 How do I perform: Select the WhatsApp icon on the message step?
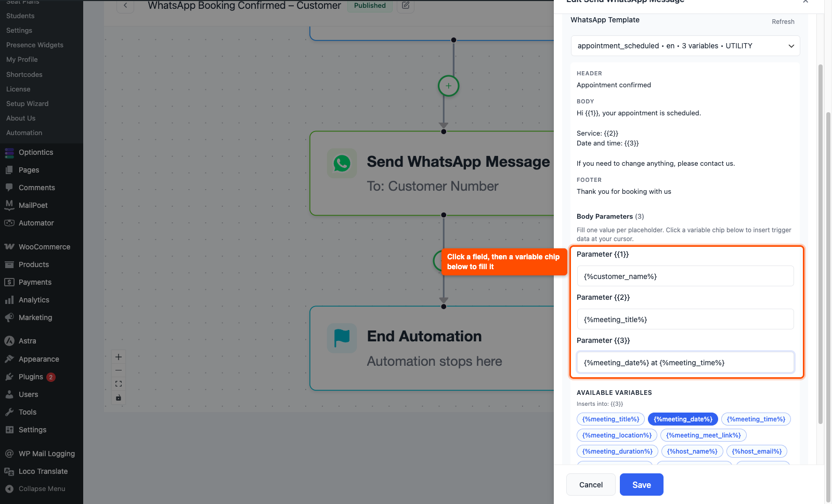tap(342, 164)
